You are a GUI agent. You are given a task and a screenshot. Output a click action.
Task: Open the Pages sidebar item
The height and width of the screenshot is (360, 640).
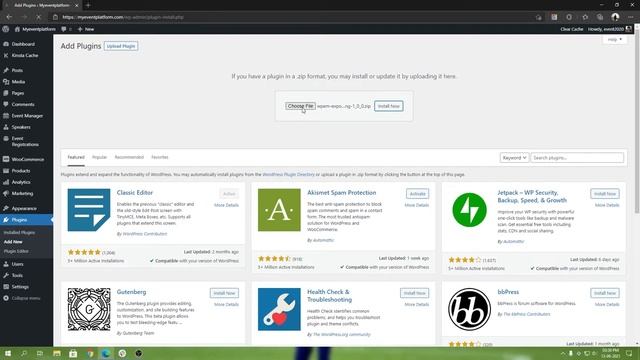point(18,93)
